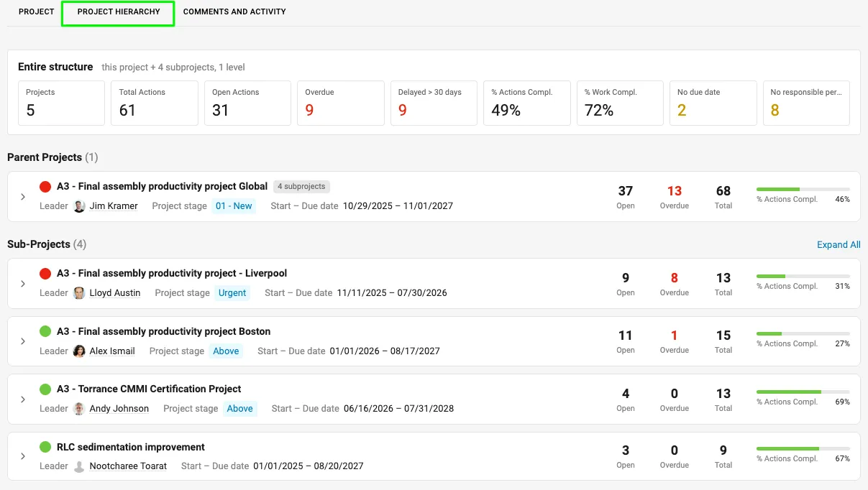Open 'RLC sedimentation improvement' title

pos(131,447)
